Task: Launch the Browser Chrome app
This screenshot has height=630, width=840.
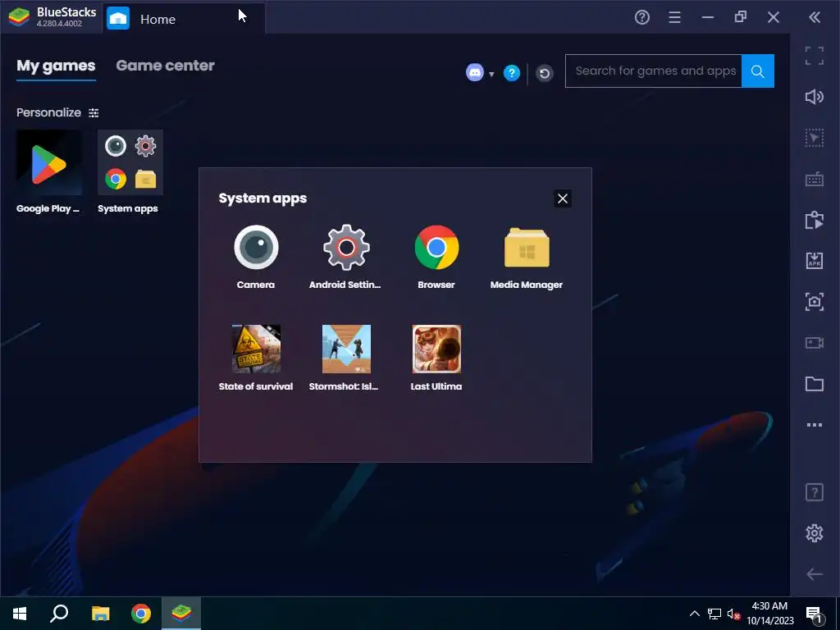Action: (436, 248)
